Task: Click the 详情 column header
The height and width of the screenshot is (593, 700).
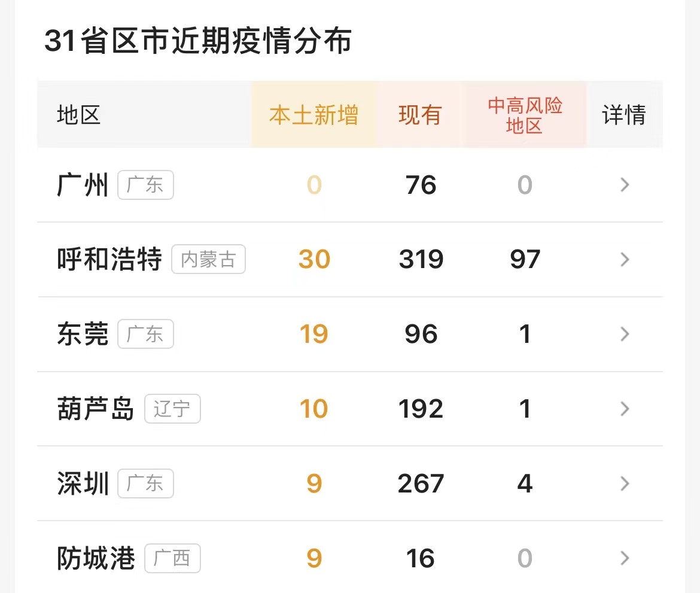Action: [623, 115]
